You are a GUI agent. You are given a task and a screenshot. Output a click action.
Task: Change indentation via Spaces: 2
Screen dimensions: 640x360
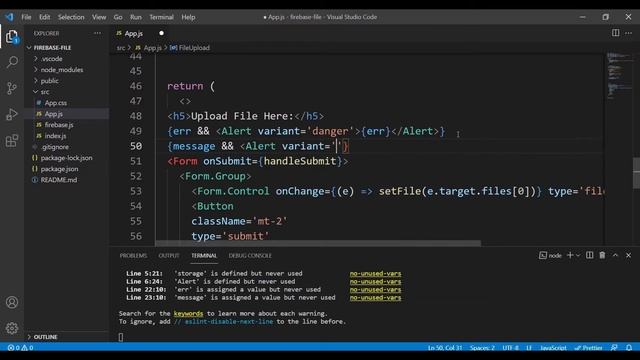[482, 348]
